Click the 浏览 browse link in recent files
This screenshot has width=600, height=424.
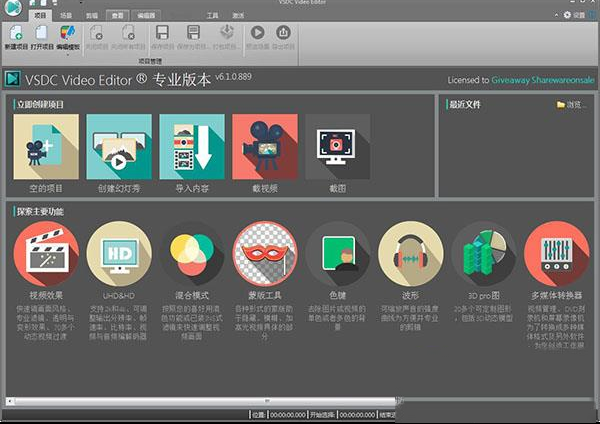tap(573, 104)
